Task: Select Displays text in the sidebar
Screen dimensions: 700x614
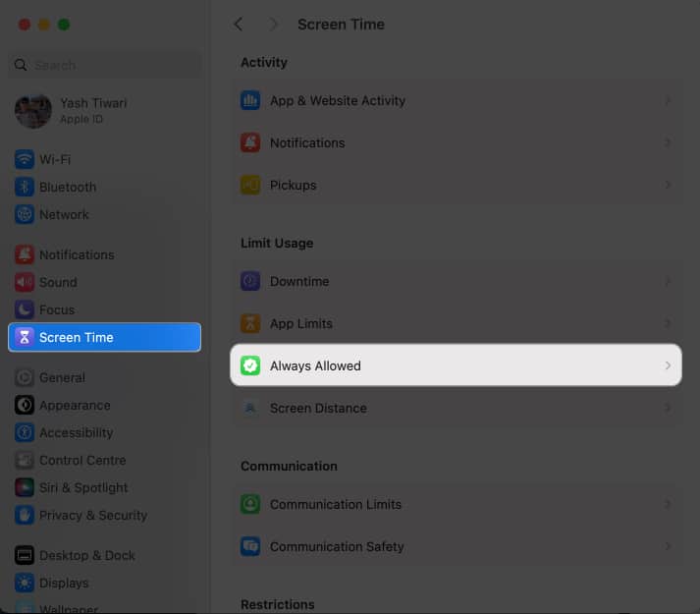Action: [x=64, y=584]
